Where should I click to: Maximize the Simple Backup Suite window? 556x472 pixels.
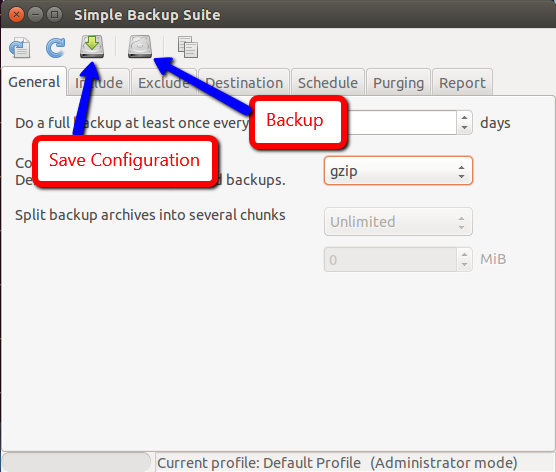55,15
